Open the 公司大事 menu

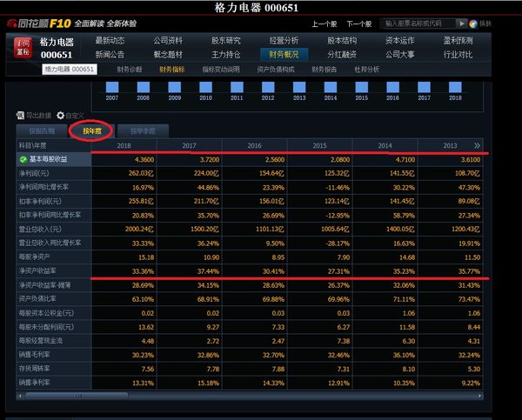[400, 55]
